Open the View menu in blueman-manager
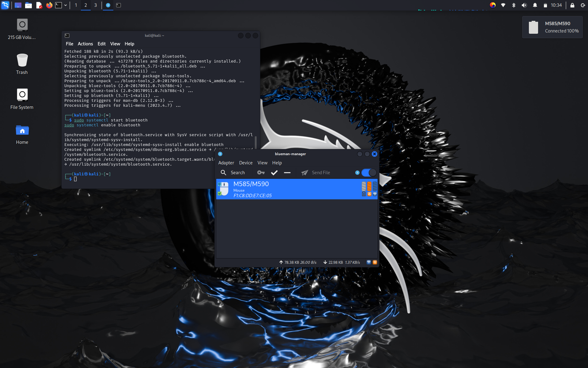Viewport: 588px width, 368px height. 262,163
